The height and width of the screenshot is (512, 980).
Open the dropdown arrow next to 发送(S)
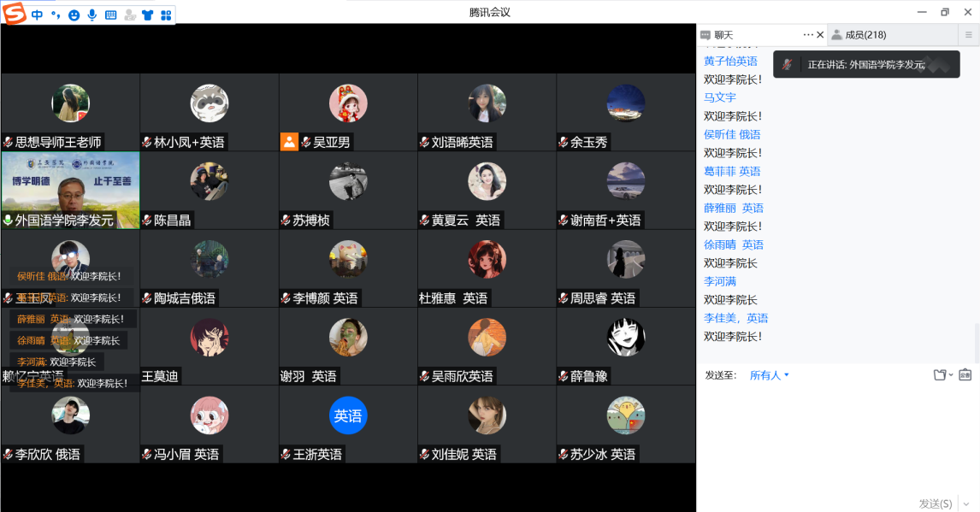coord(966,503)
